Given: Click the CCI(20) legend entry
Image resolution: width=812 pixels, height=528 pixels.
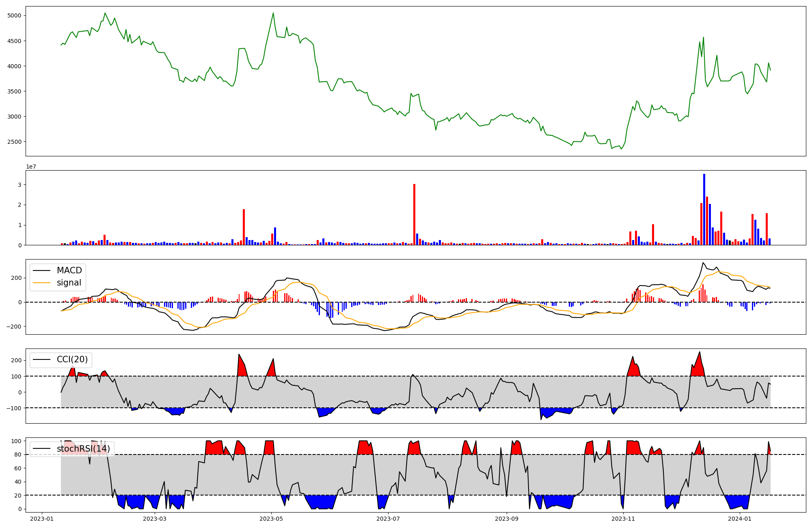Looking at the screenshot, I should (72, 360).
